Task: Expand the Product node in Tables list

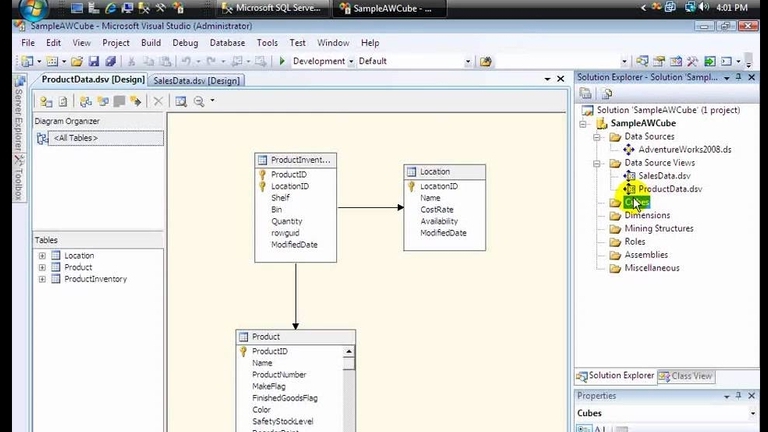Action: click(x=42, y=267)
